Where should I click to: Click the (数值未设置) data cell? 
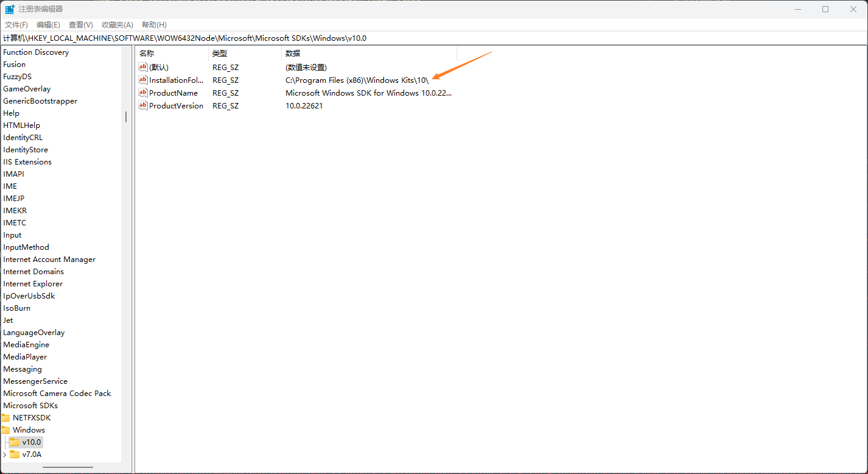coord(306,68)
